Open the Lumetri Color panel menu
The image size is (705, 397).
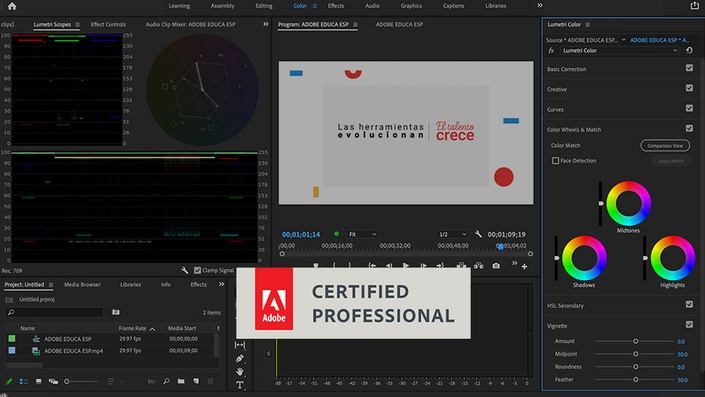point(588,25)
